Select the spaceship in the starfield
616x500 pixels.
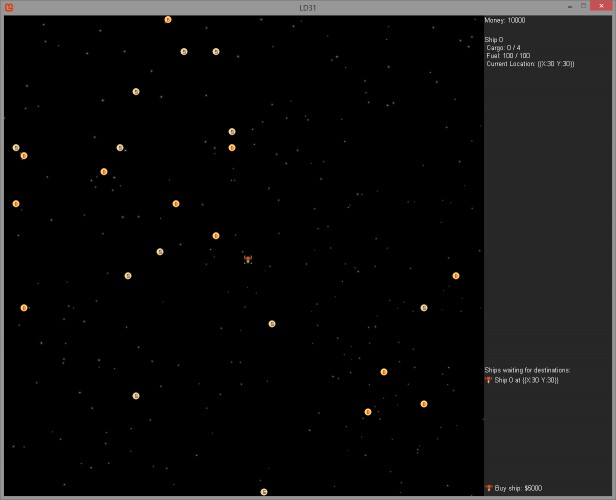(x=248, y=259)
